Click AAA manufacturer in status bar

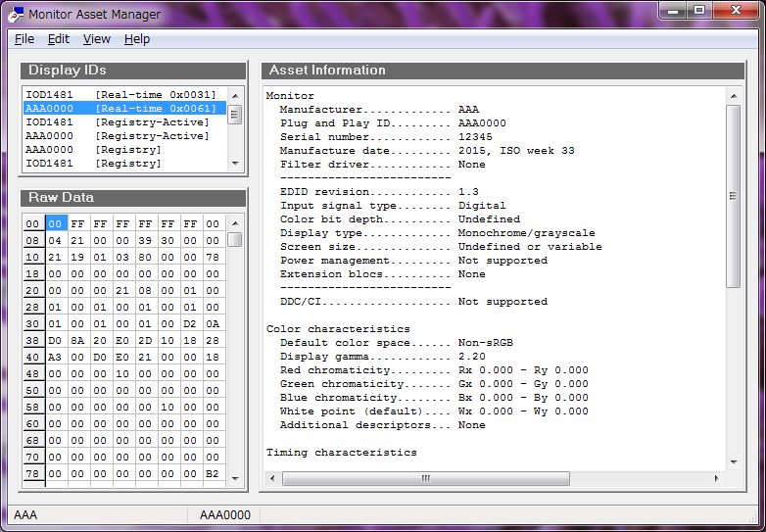pos(25,515)
